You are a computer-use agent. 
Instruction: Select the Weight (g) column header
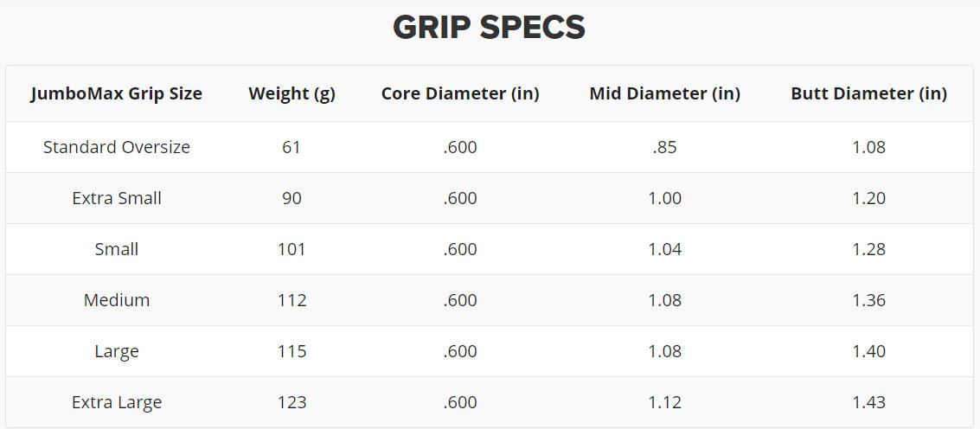[x=291, y=93]
